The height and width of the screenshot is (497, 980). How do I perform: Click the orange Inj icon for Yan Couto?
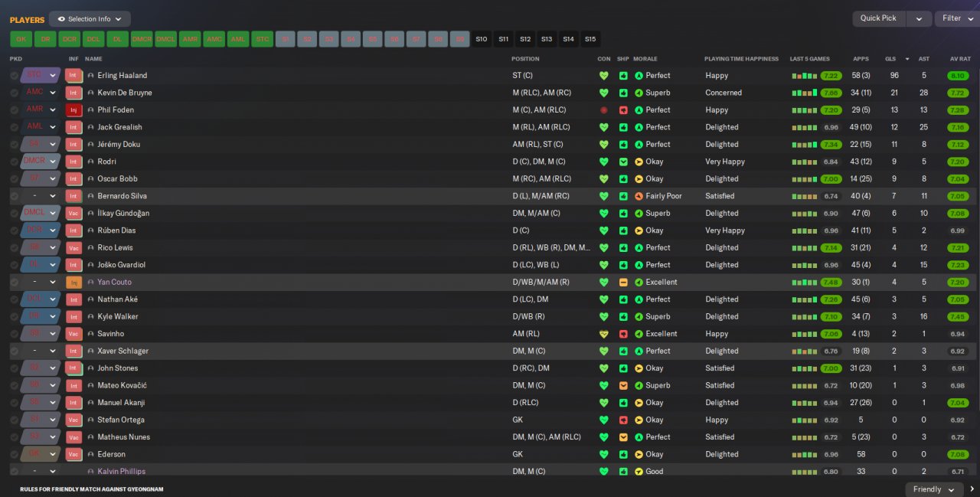pyautogui.click(x=73, y=283)
